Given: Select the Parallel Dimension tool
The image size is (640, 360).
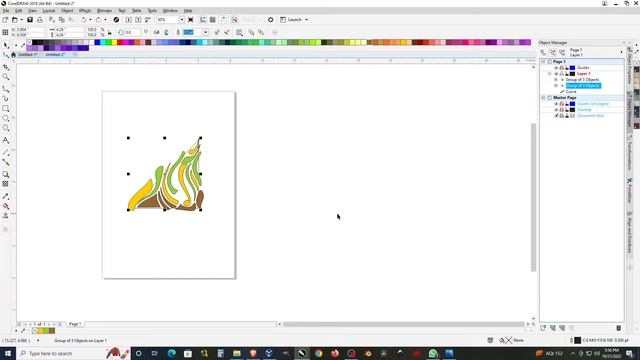Looking at the screenshot, I should pyautogui.click(x=6, y=152).
